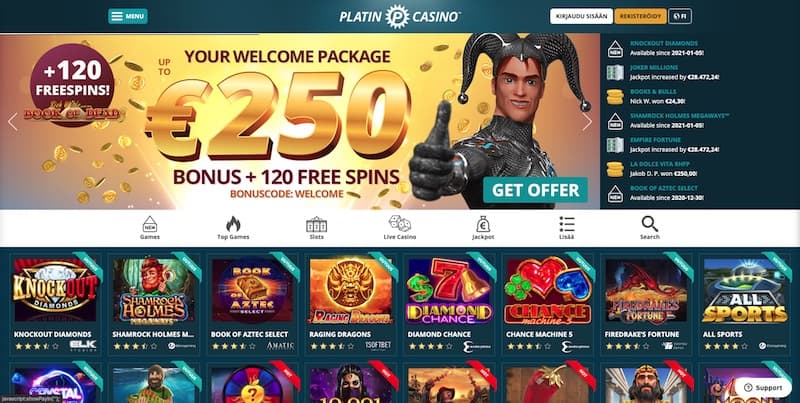800x403 pixels.
Task: Open the New Games category icon
Action: click(x=149, y=224)
